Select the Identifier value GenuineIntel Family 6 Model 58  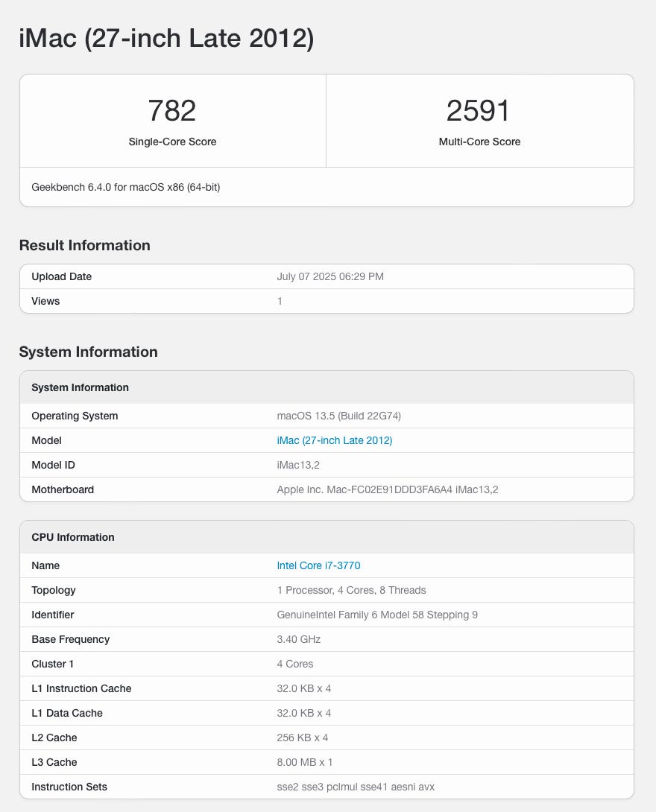click(350, 615)
